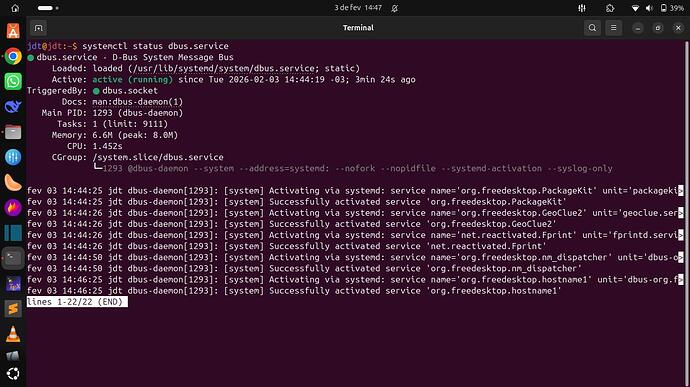Click 'Successfully activated service net.reactivated.Fprint' line
Viewport: 690px width, 387px height.
(286, 246)
